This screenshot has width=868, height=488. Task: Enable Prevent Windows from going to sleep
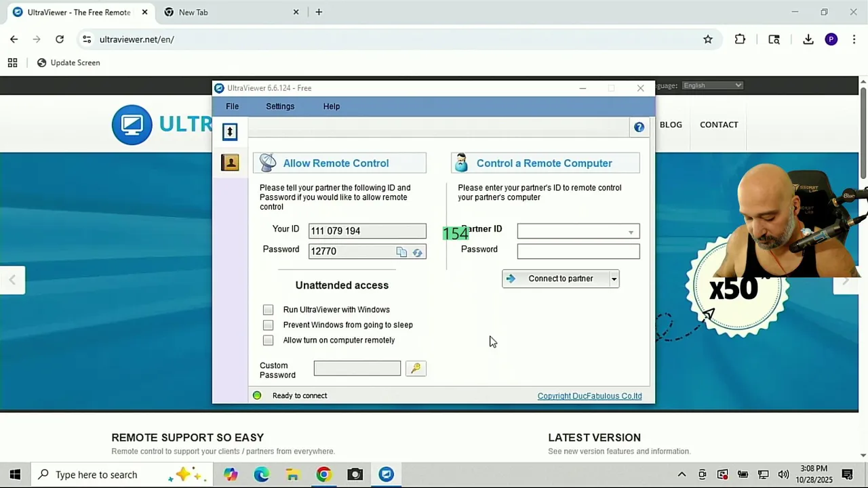click(x=269, y=325)
